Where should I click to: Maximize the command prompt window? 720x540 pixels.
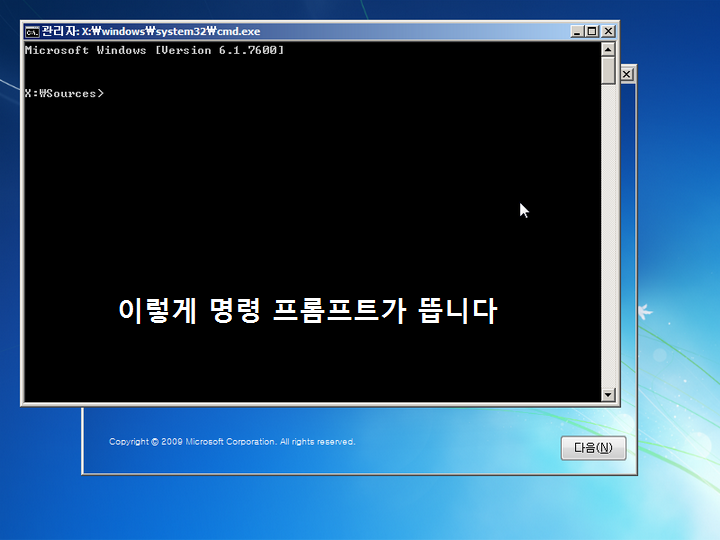point(592,31)
